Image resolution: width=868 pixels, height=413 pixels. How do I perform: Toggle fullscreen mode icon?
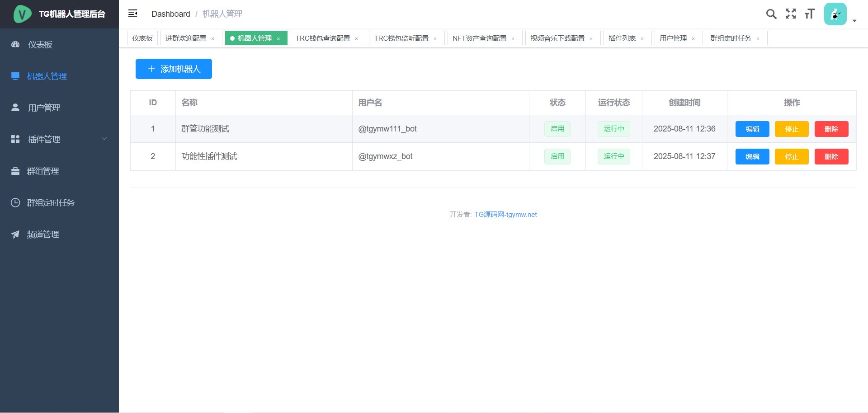(x=790, y=14)
